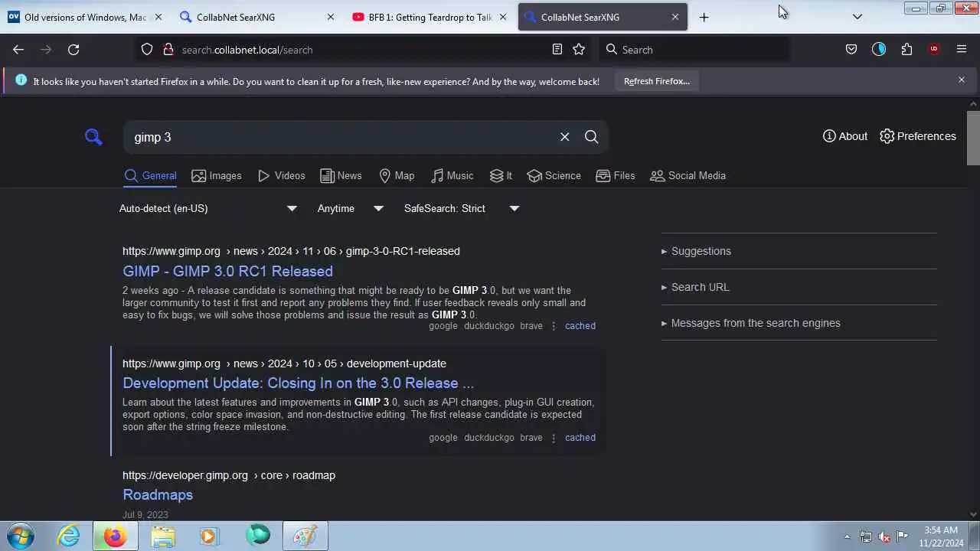Open taskbar clock showing 3:54 AM
980x551 pixels.
(x=941, y=536)
